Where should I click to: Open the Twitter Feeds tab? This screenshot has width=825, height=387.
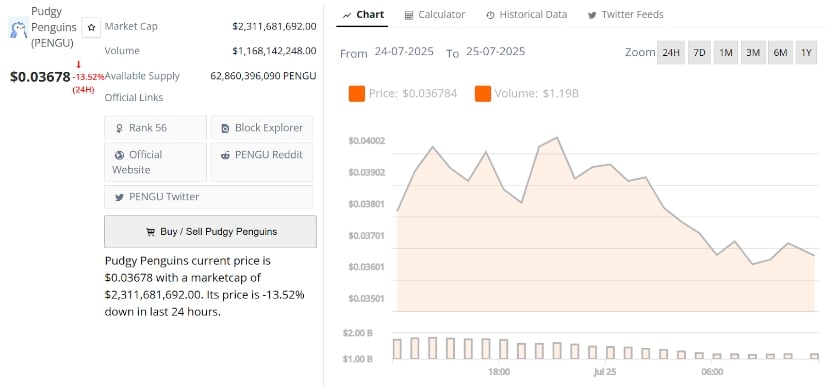pos(626,15)
